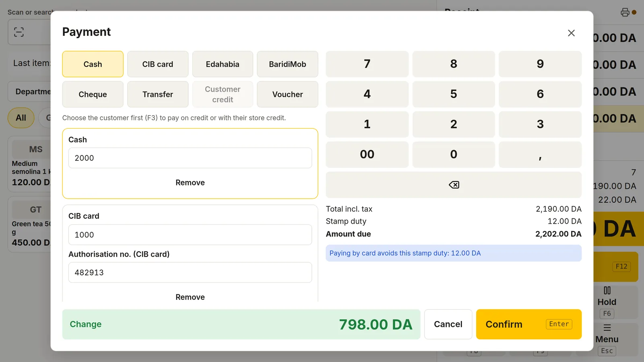Tap the single 0 keypad key

[454, 154]
